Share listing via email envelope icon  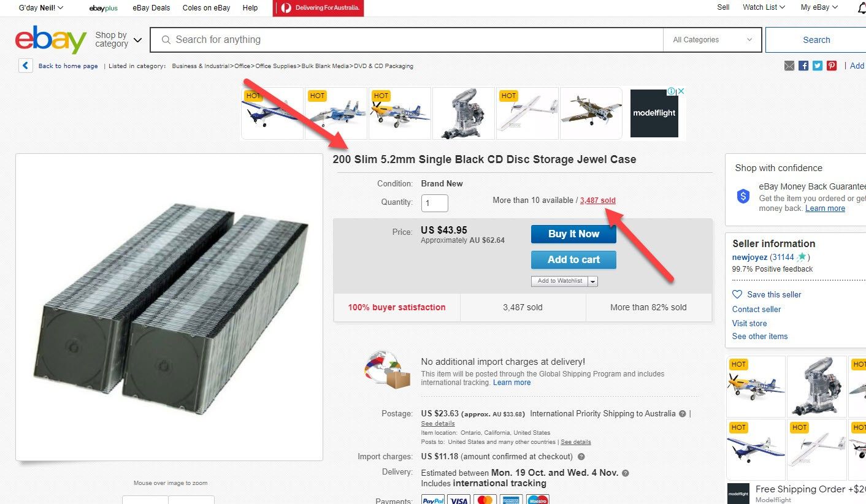pyautogui.click(x=789, y=66)
